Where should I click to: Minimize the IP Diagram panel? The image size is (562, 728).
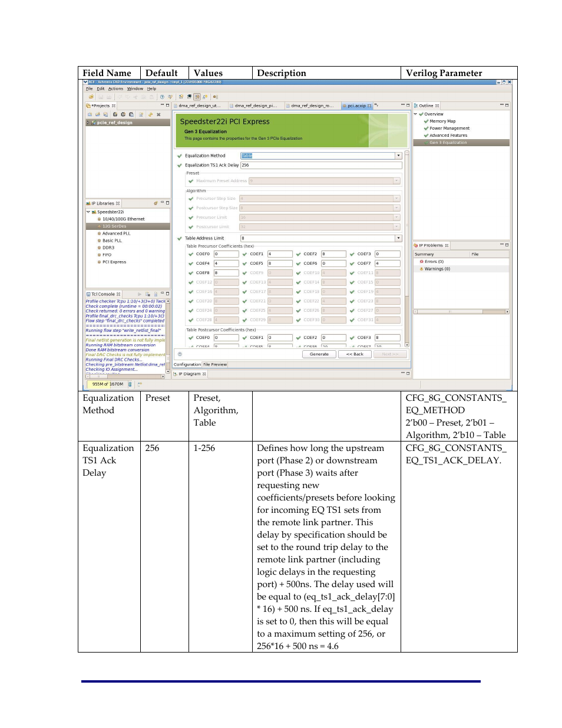point(403,373)
